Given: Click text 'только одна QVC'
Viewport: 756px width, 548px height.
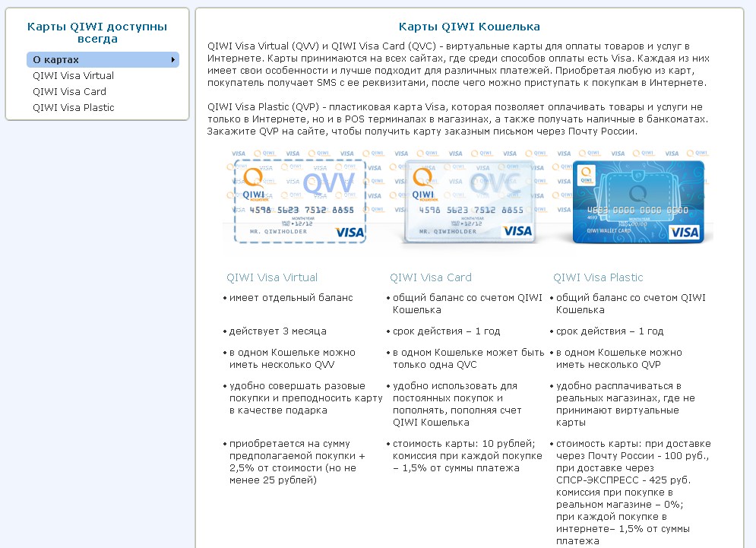Looking at the screenshot, I should point(435,365).
